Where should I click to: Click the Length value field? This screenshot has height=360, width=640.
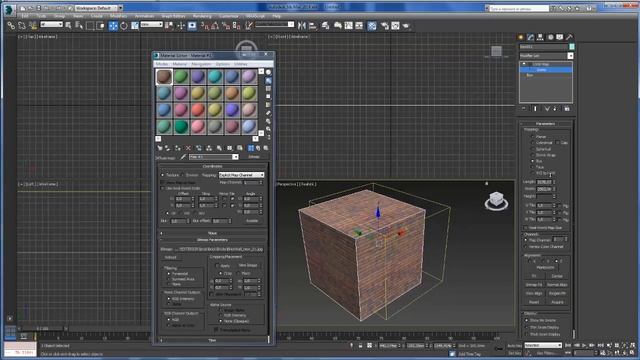(545, 182)
